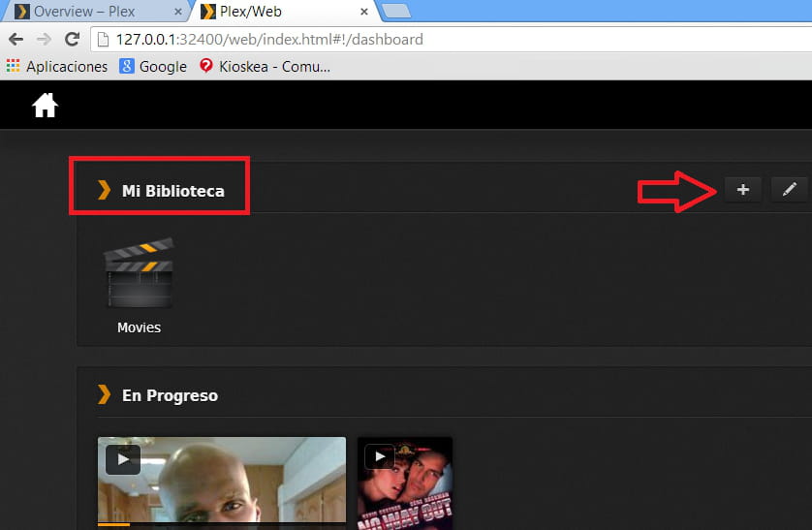The width and height of the screenshot is (812, 530).
Task: Add a new library with plus button
Action: pyautogui.click(x=742, y=190)
